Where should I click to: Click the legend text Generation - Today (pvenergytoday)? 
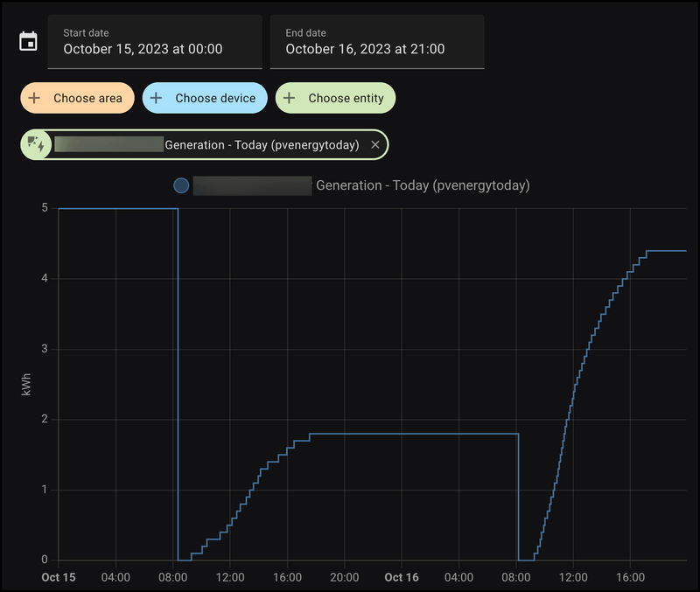point(423,185)
